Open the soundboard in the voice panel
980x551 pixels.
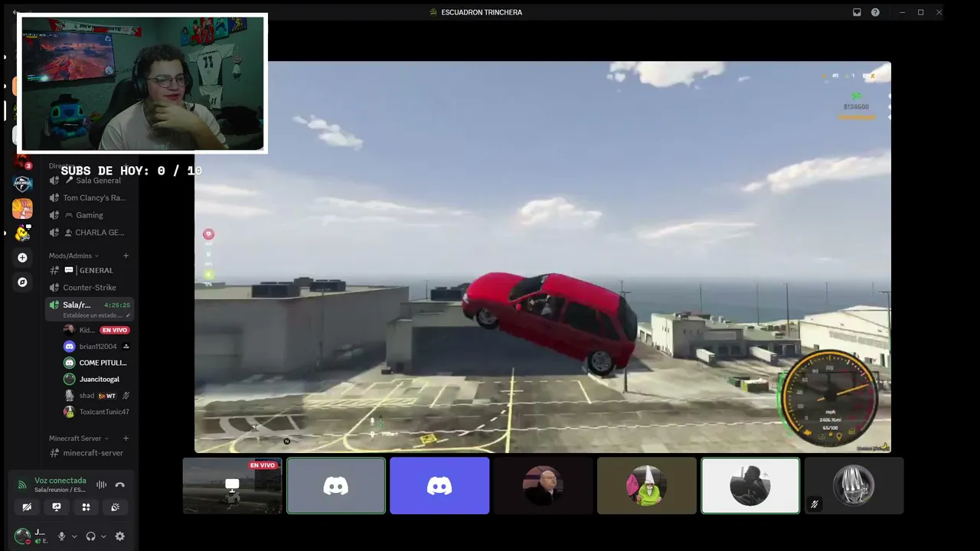click(x=116, y=507)
